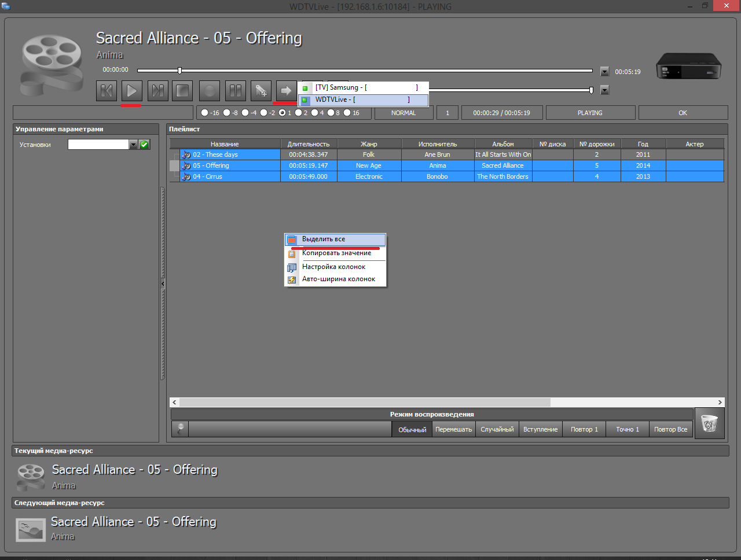Pause the current playback

[x=235, y=91]
